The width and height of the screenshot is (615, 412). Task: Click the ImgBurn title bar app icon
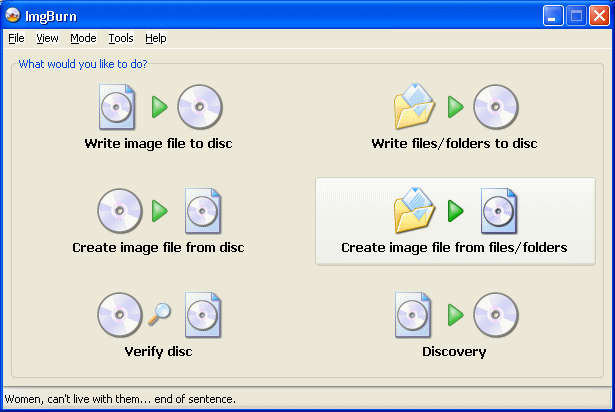13,15
